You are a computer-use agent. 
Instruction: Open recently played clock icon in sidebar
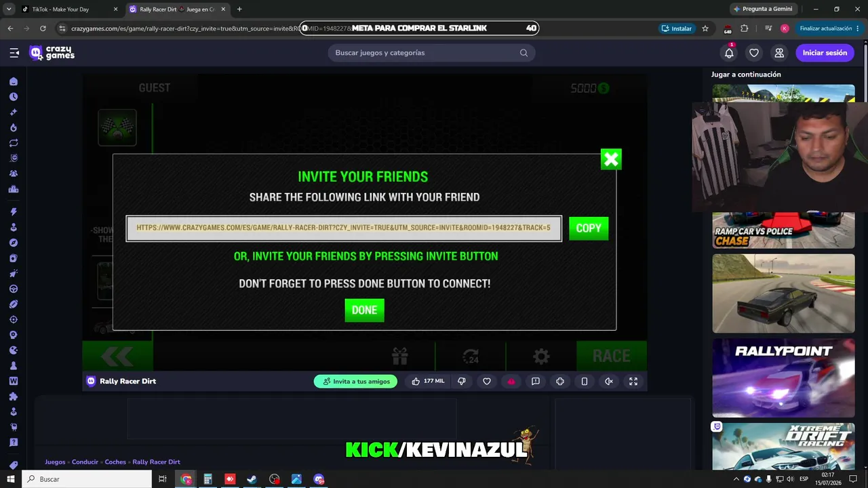click(14, 97)
